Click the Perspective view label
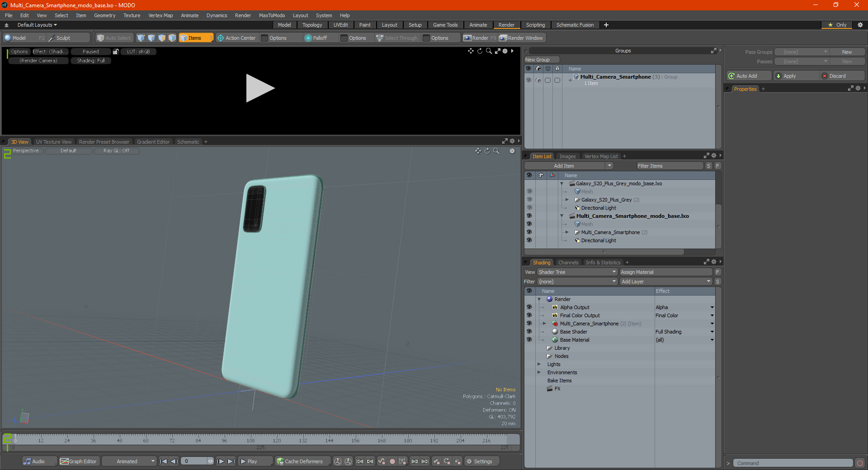The height and width of the screenshot is (470, 868). coord(26,151)
